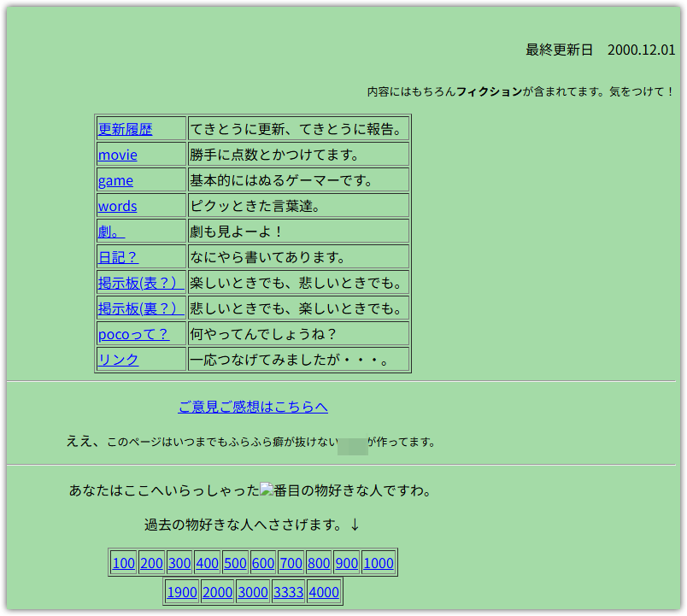The height and width of the screenshot is (616, 687).
Task: Select the 4000 milestone link
Action: pos(324,592)
